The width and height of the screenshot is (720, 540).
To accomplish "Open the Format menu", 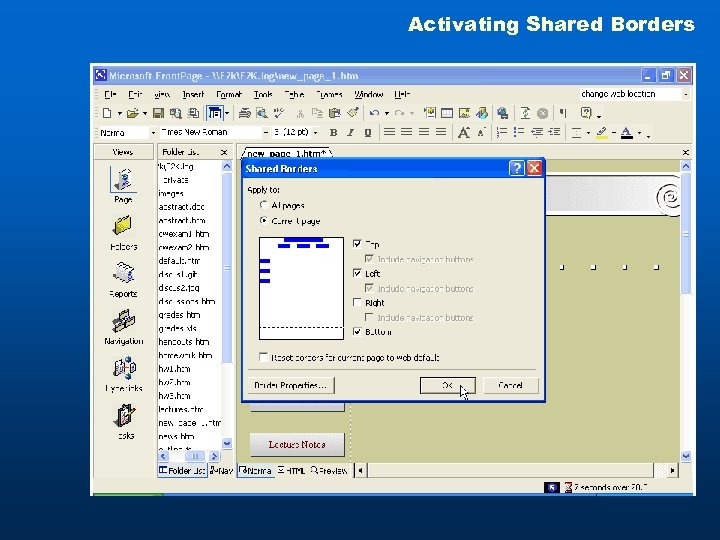I will point(229,95).
